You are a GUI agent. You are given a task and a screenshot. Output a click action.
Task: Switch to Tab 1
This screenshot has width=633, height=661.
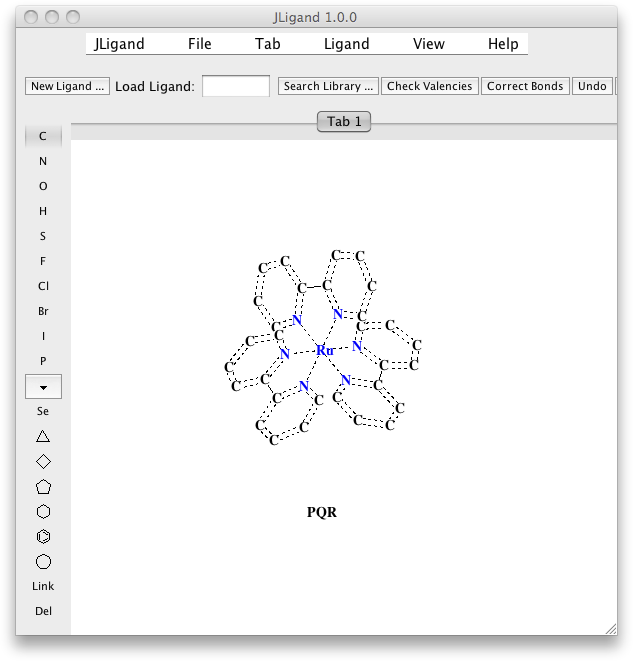[344, 122]
